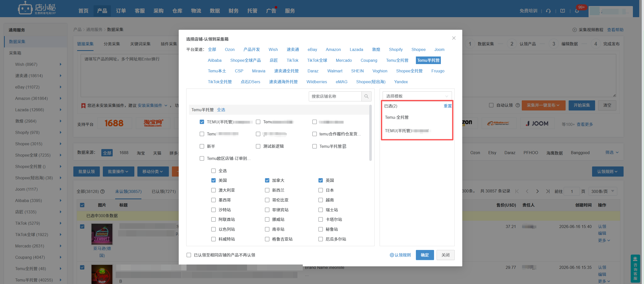
Task: Jump to the first page arrow
Action: (517, 191)
